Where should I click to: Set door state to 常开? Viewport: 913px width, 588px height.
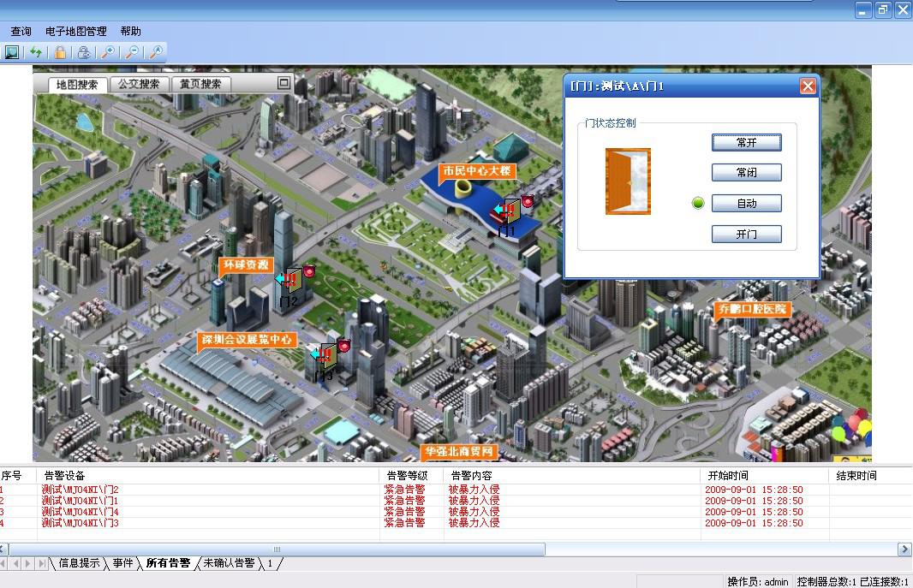tap(746, 142)
